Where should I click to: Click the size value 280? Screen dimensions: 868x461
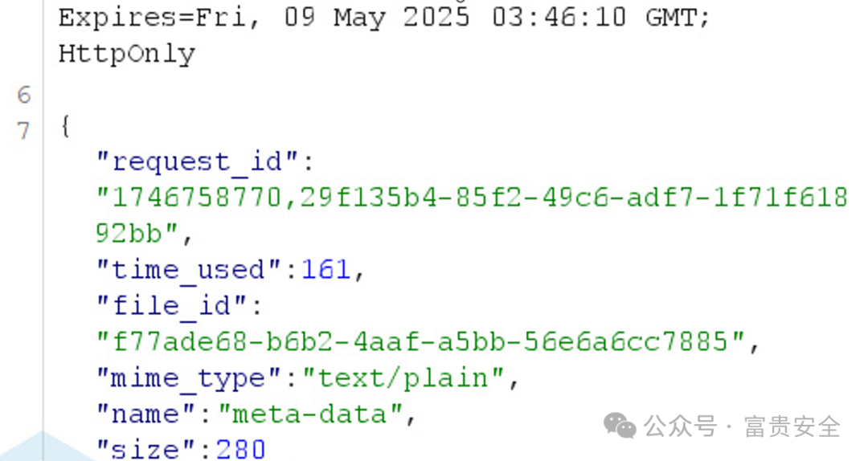tap(240, 450)
